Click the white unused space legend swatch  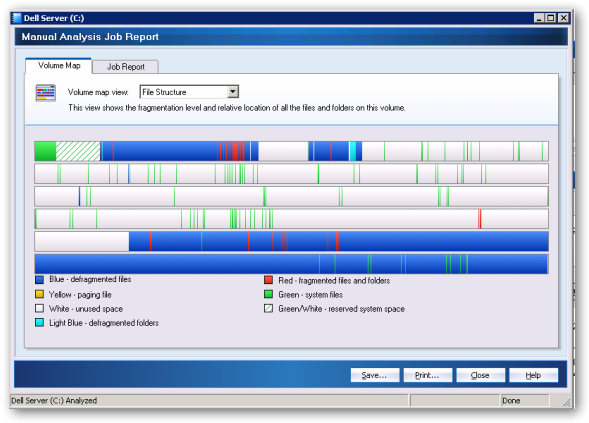tap(39, 308)
